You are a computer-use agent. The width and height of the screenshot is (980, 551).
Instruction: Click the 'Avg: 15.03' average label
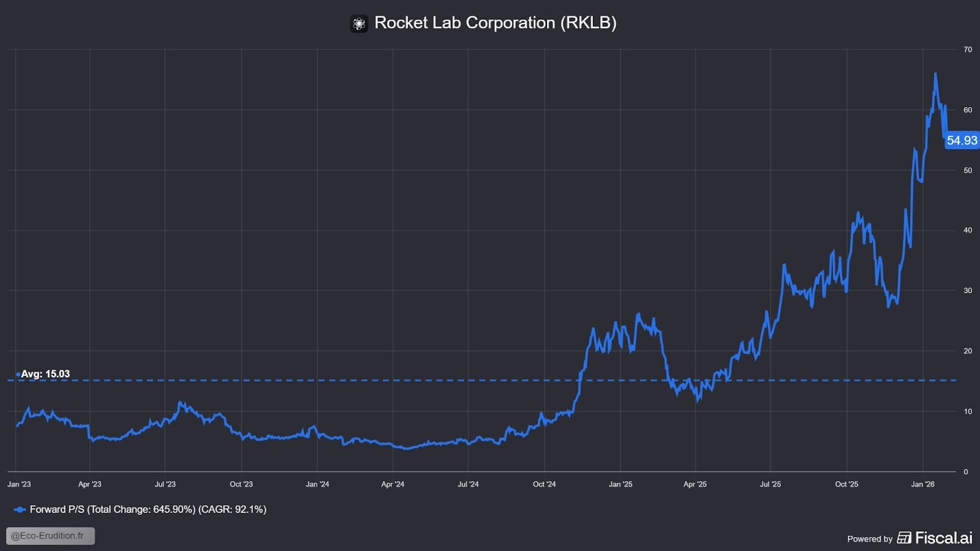pos(45,374)
